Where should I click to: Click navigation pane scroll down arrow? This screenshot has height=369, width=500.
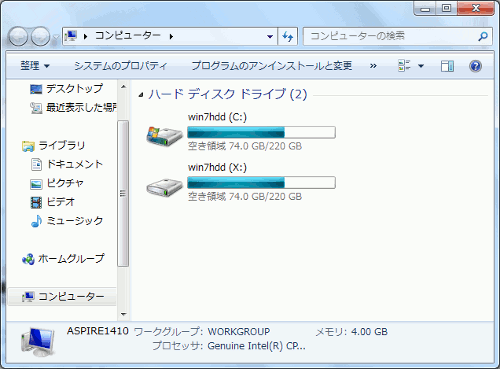tap(123, 314)
